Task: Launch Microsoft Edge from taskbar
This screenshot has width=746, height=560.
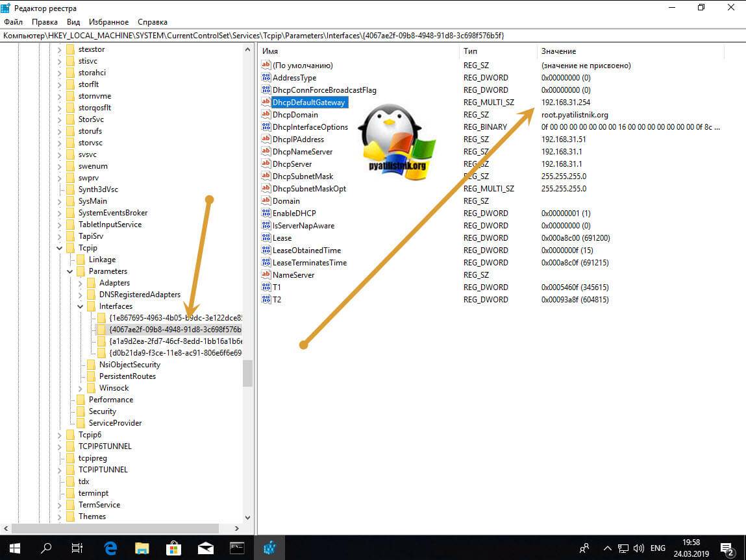Action: [110, 548]
